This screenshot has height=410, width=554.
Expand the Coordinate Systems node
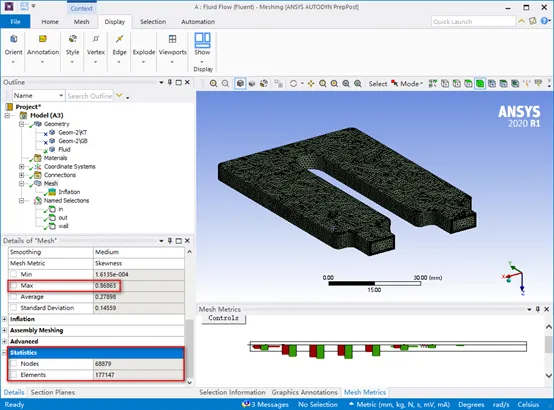point(22,166)
